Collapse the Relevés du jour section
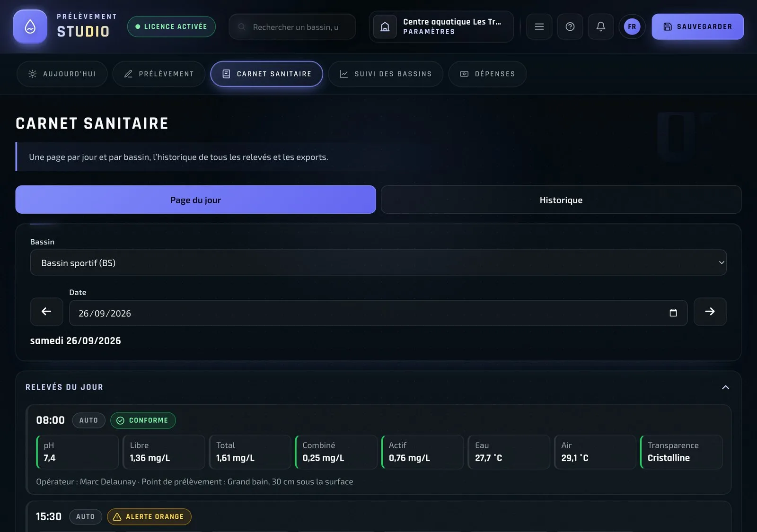Screen dimensions: 757x532 coord(725,387)
